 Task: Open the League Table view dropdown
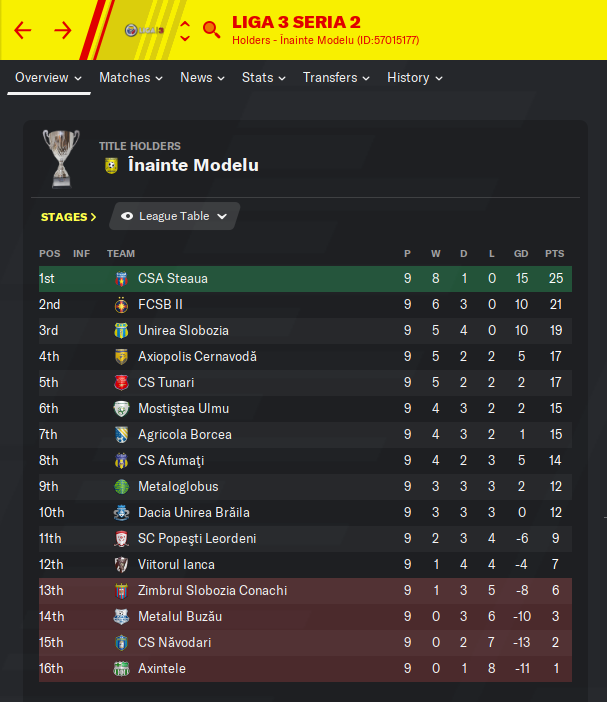point(175,216)
